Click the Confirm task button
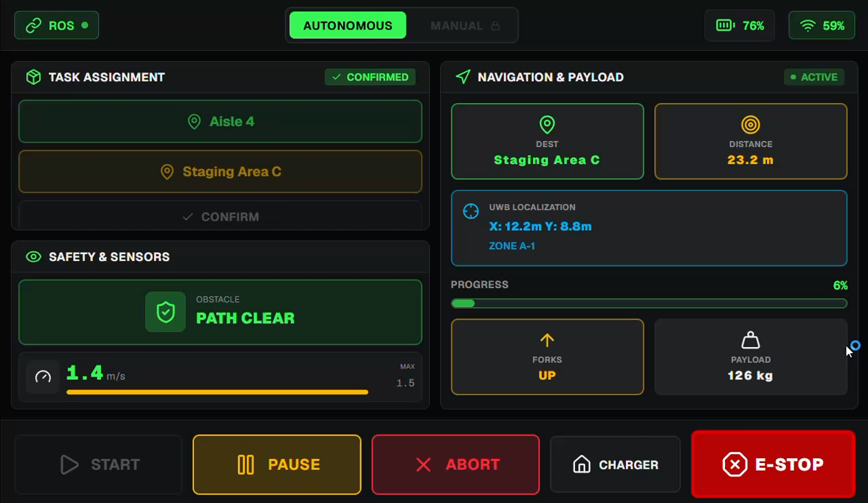 point(220,215)
